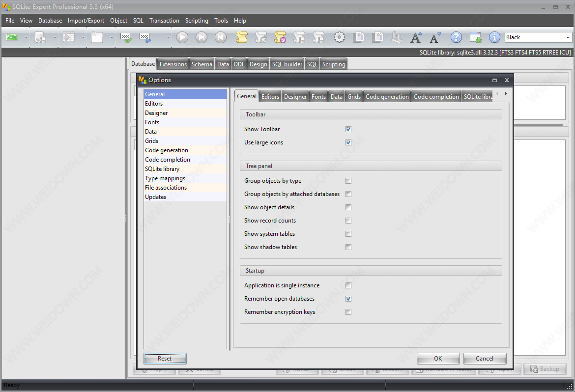The height and width of the screenshot is (392, 575).
Task: Open settings via the gear toolbar icon
Action: tap(339, 37)
